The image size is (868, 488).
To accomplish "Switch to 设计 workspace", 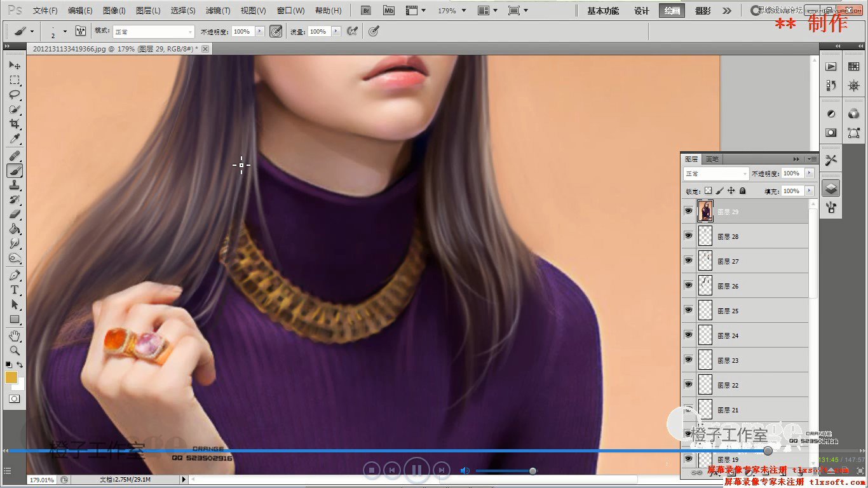I will [642, 11].
